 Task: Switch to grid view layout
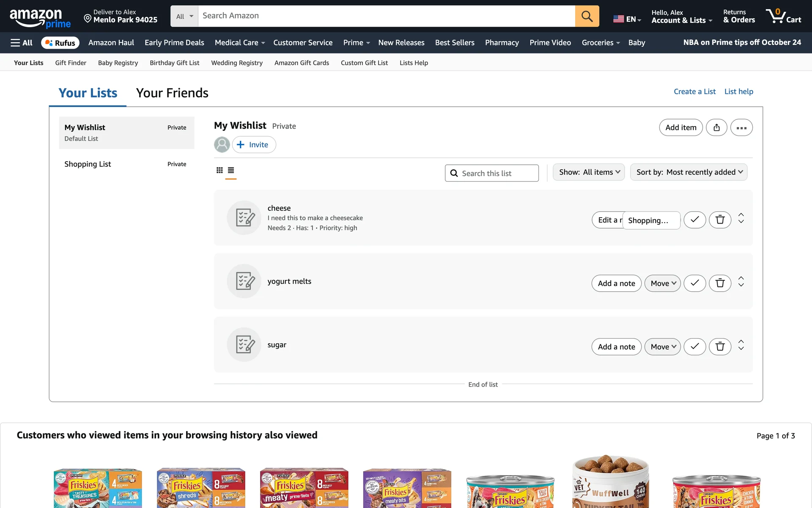click(219, 170)
